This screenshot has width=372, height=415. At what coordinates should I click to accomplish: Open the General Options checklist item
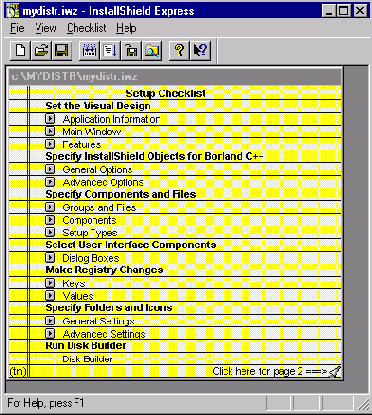click(97, 170)
